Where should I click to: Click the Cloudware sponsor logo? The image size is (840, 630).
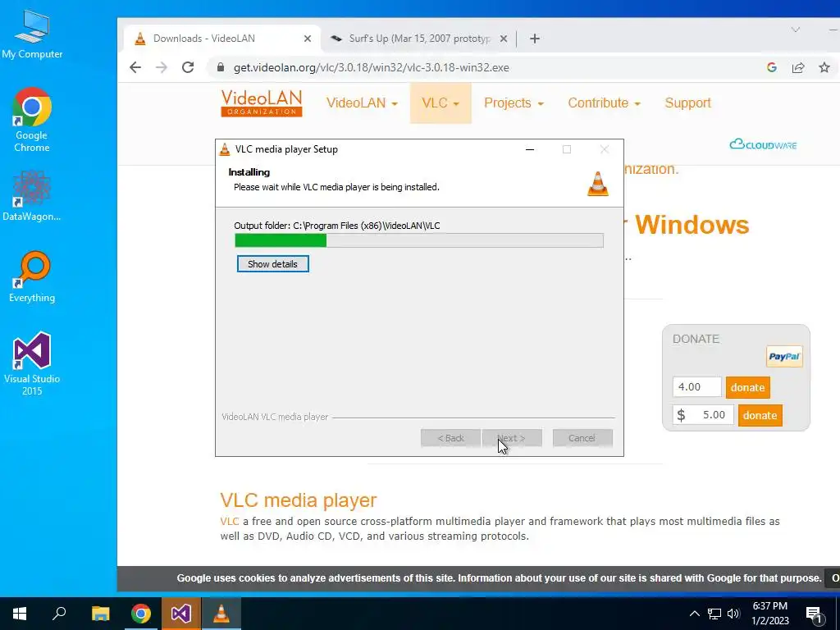(763, 144)
